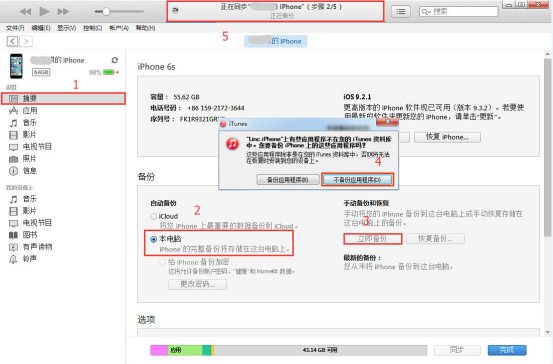Select the iPhone device tab
553x364 pixels.
coord(275,41)
